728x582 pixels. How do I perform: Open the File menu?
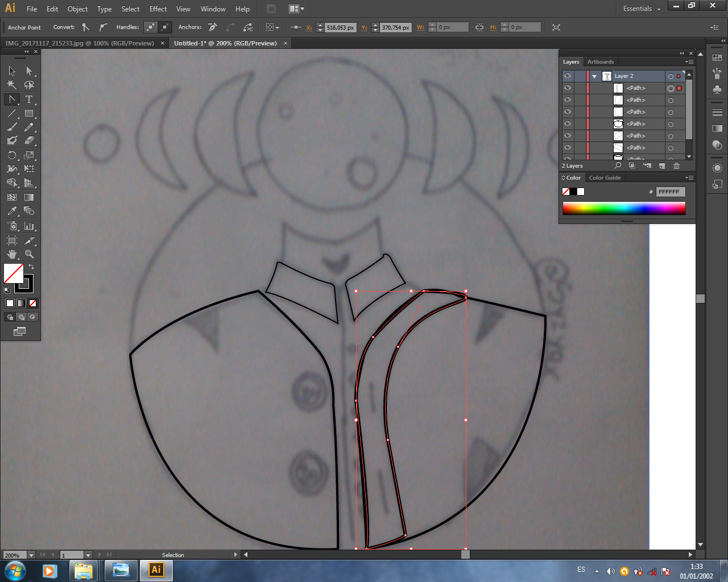coord(32,9)
